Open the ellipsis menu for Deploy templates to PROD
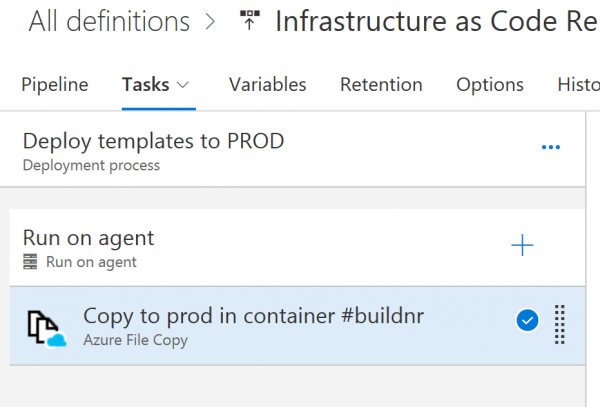 pos(550,148)
